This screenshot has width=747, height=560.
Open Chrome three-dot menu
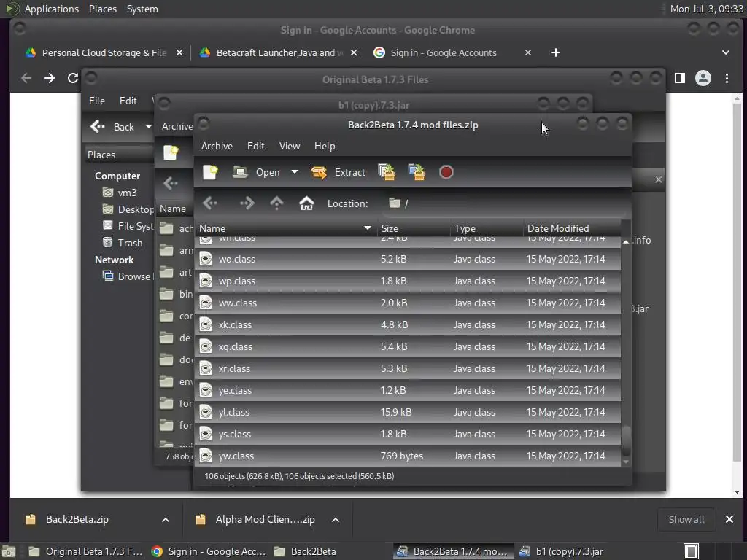click(x=727, y=78)
